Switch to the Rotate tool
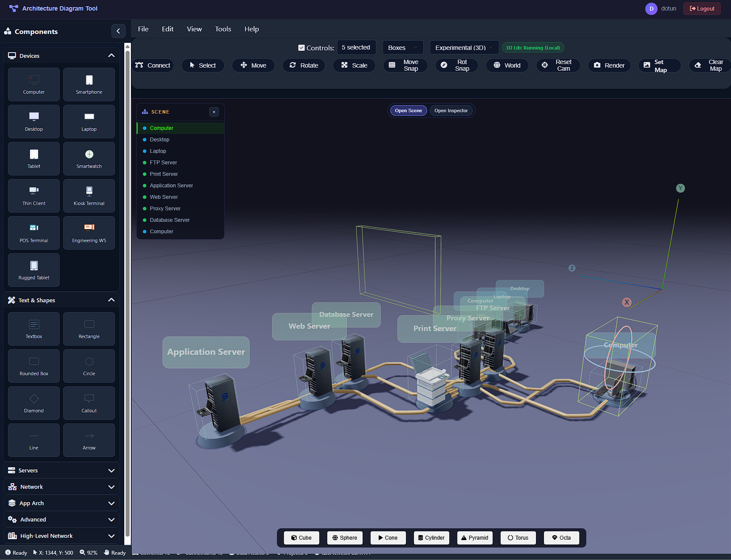731x560 pixels. (303, 65)
